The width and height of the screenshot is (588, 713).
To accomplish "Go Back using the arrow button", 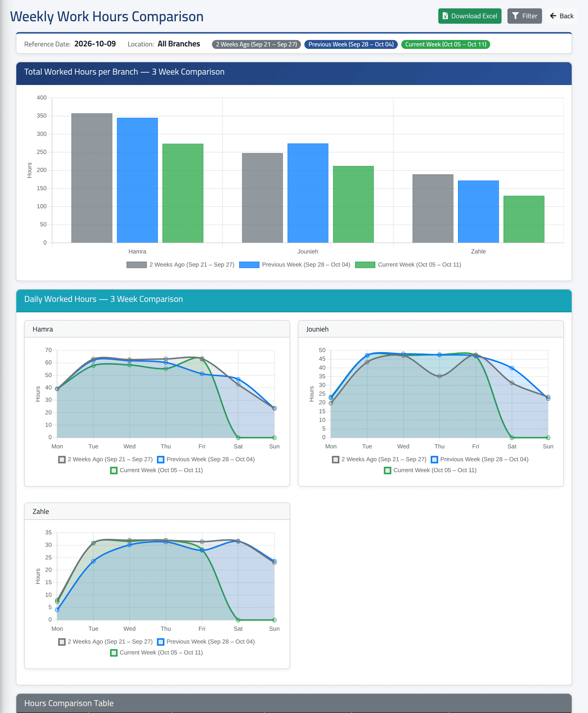I will coord(562,16).
